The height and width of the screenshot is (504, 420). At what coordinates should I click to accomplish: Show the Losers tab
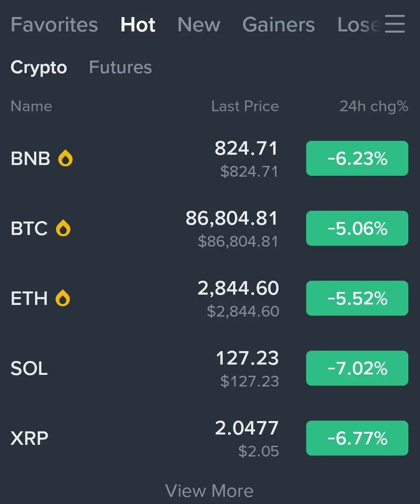(x=359, y=25)
